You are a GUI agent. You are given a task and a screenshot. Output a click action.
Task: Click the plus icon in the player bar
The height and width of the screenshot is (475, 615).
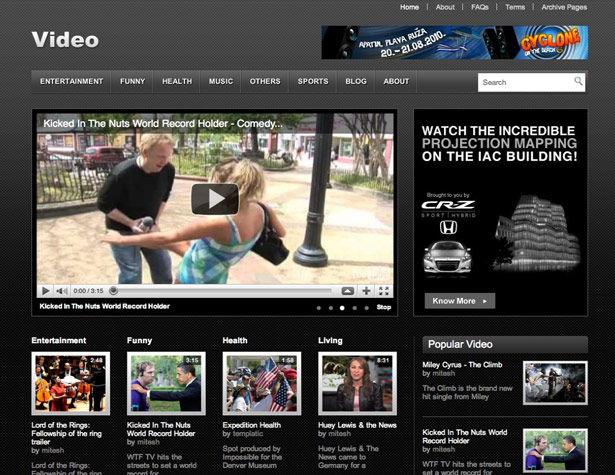(x=366, y=291)
